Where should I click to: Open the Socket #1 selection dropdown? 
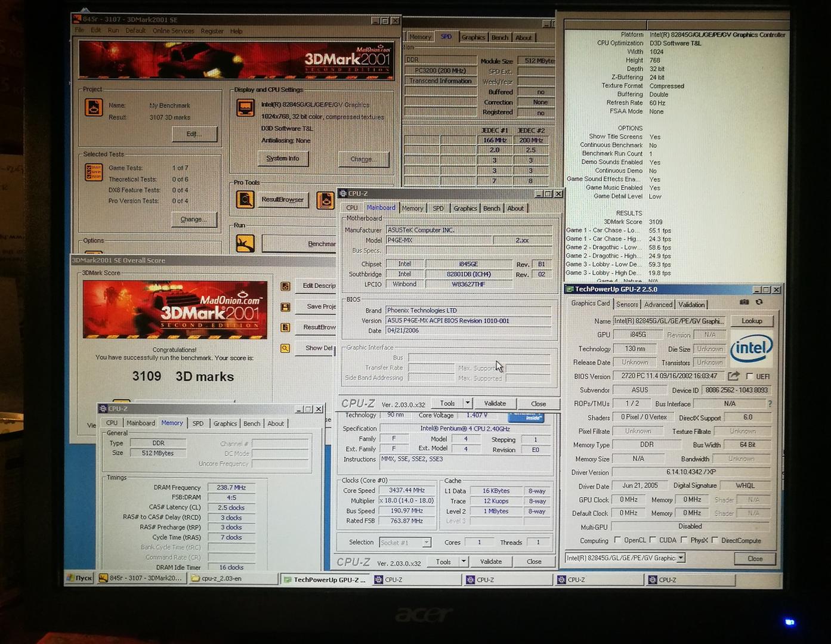coord(427,543)
